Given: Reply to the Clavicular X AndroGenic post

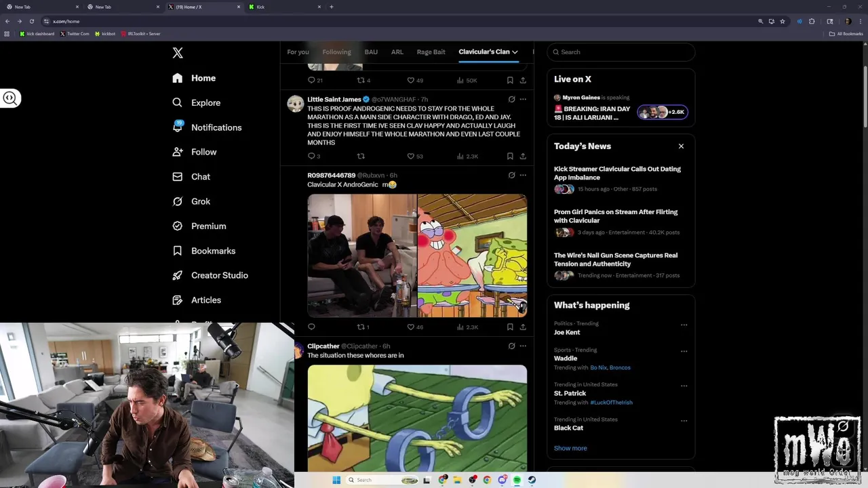Looking at the screenshot, I should (311, 327).
